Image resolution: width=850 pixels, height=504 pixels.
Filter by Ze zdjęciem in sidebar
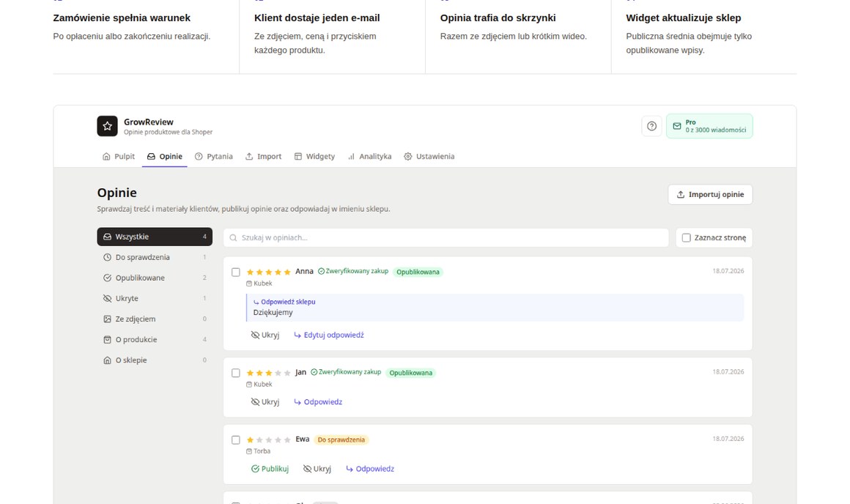click(x=155, y=319)
